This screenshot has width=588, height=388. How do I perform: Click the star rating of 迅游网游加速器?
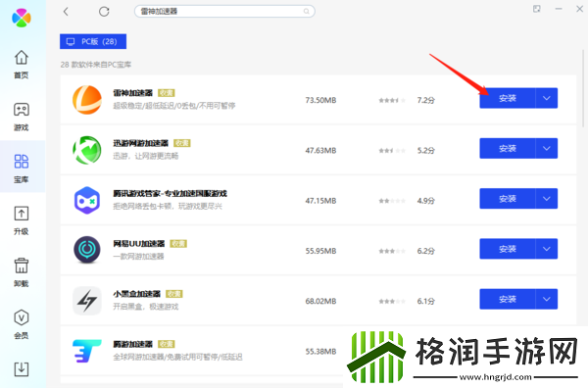[x=392, y=150]
